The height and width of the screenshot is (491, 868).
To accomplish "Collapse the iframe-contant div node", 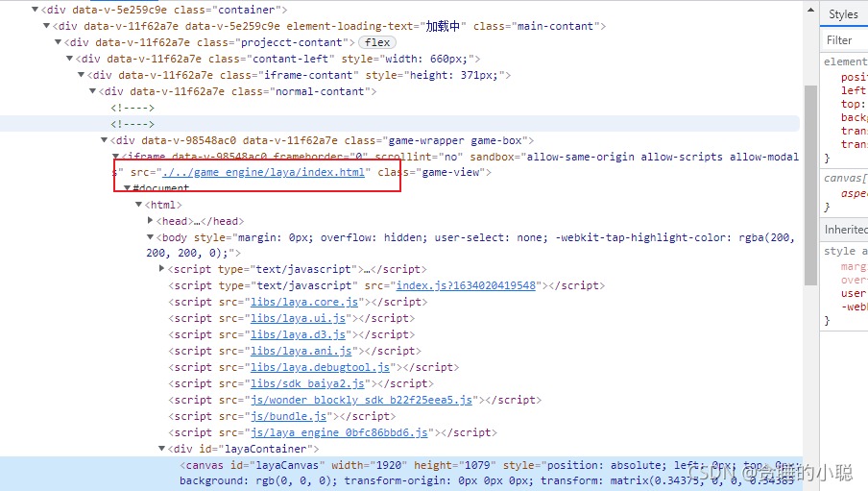I will pos(82,75).
